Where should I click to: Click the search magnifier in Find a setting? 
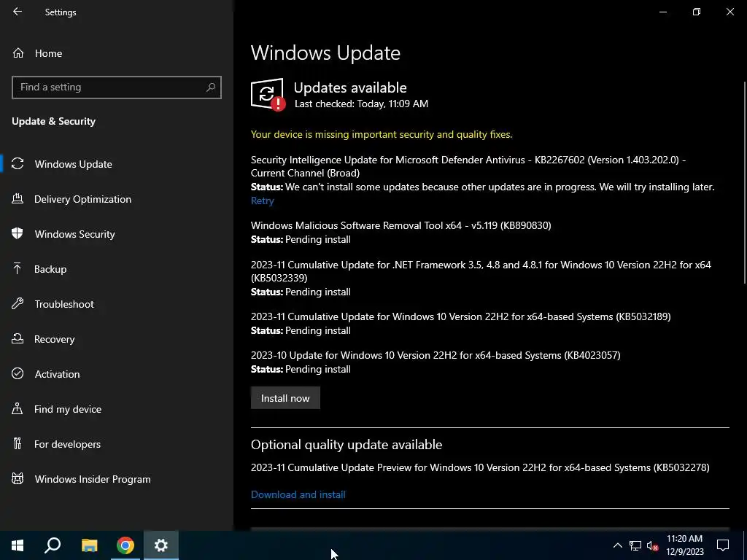point(211,87)
